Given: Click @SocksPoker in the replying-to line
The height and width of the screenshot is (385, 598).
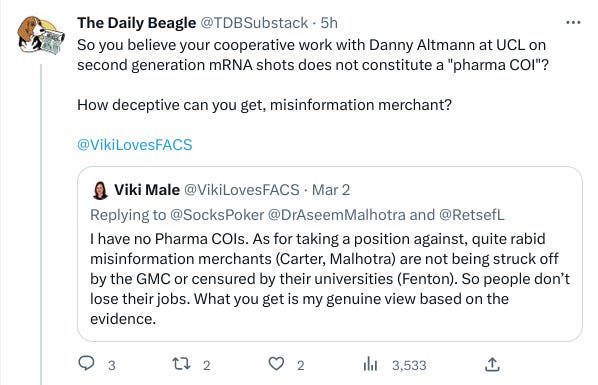Looking at the screenshot, I should coord(217,215).
